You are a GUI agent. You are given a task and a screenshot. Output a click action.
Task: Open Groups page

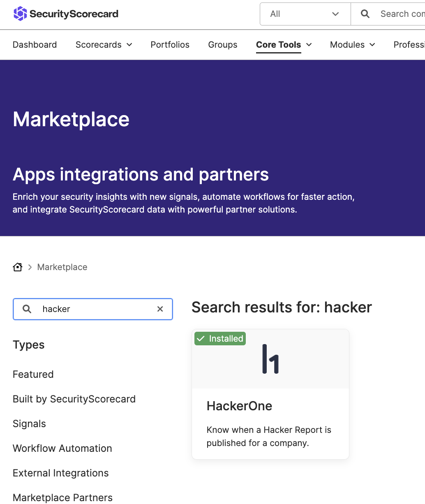coord(223,45)
